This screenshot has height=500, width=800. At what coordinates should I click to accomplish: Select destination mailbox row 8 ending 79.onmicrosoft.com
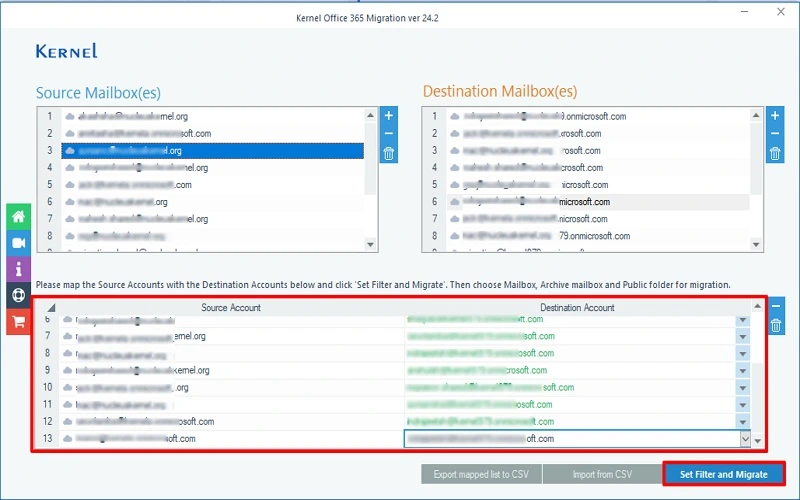(598, 236)
